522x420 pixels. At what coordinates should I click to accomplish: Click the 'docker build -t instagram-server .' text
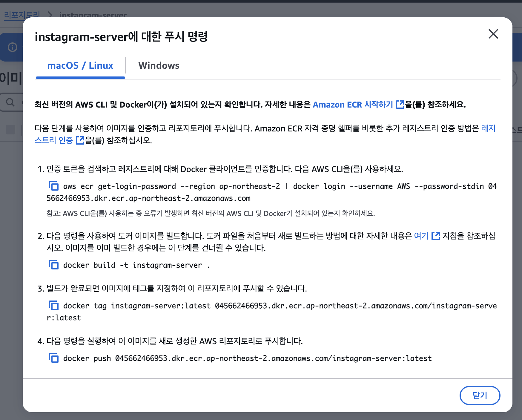point(136,265)
